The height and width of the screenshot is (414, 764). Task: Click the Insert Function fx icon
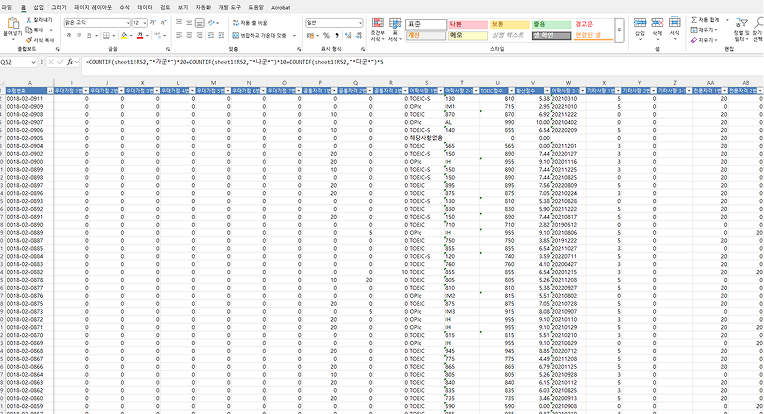(71, 62)
